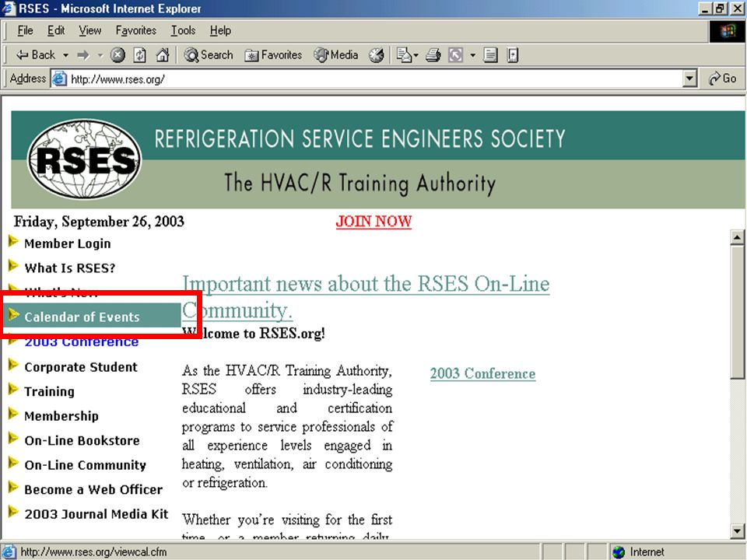Click the Edit page toolbar icon
This screenshot has width=747, height=560.
455,55
